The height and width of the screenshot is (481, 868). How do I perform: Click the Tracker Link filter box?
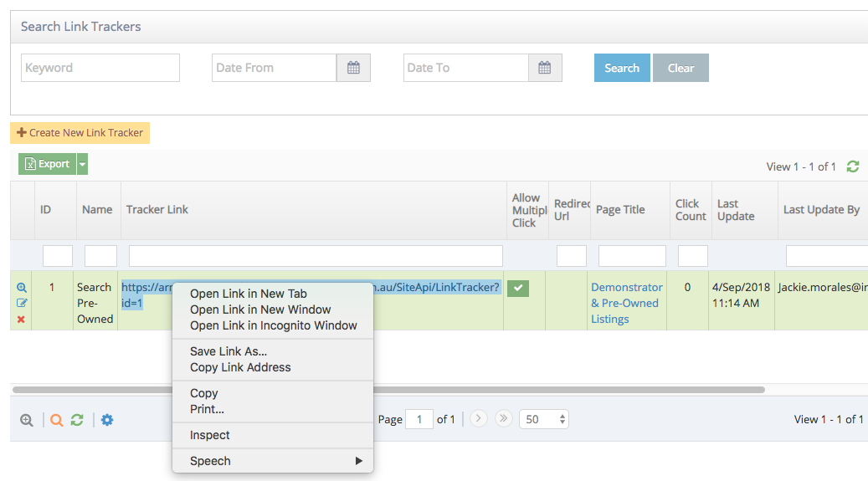[x=316, y=256]
